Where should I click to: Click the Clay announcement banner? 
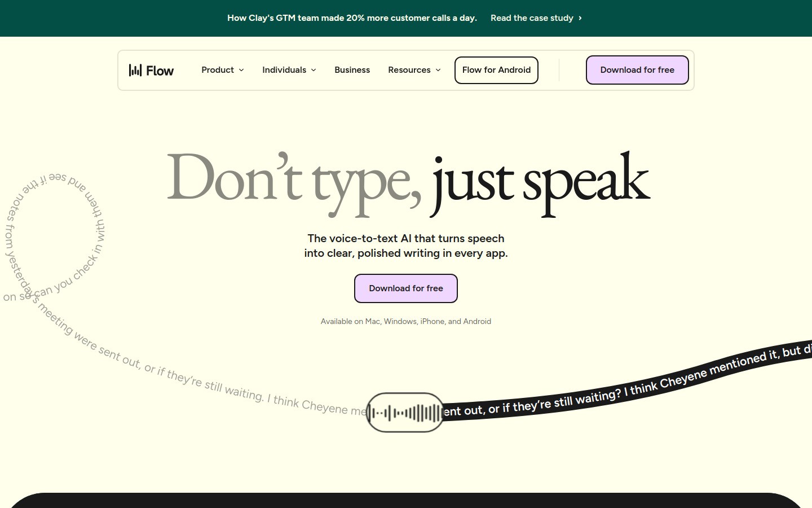[x=352, y=18]
